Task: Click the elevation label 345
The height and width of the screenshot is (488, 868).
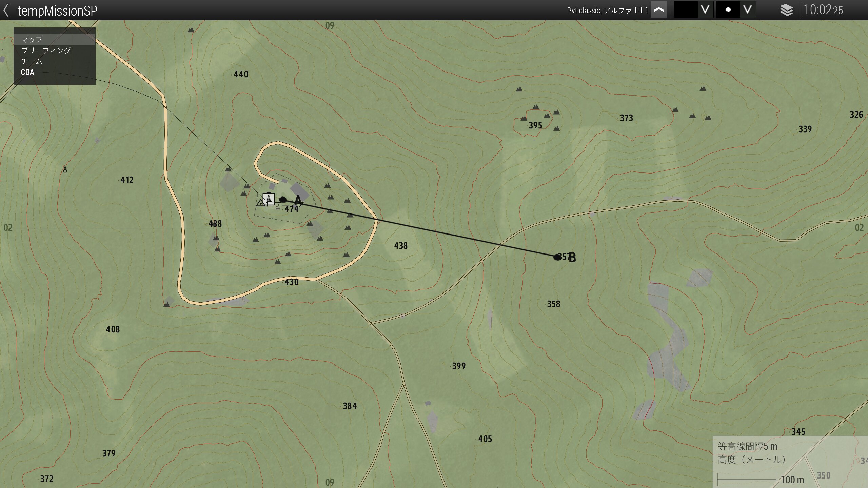Action: pyautogui.click(x=798, y=432)
